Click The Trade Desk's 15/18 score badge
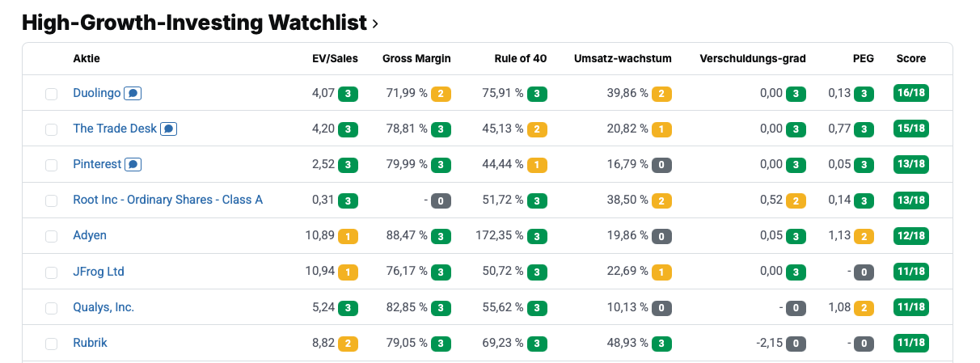The height and width of the screenshot is (363, 980). tap(911, 129)
